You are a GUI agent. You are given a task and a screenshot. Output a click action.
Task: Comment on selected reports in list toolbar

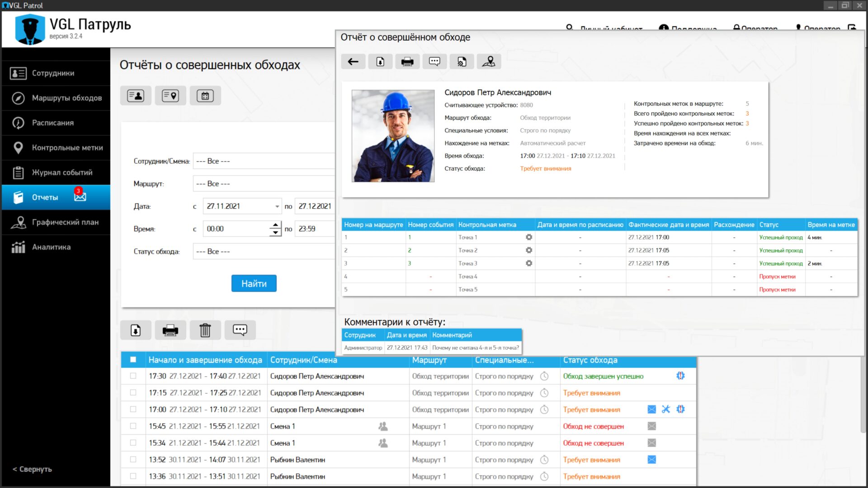point(240,330)
